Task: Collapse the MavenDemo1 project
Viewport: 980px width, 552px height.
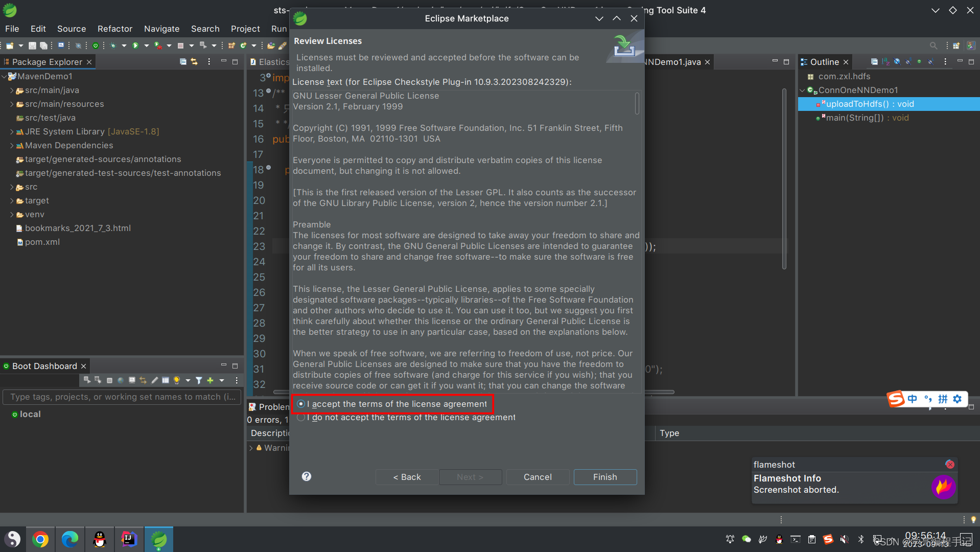Action: [x=4, y=76]
